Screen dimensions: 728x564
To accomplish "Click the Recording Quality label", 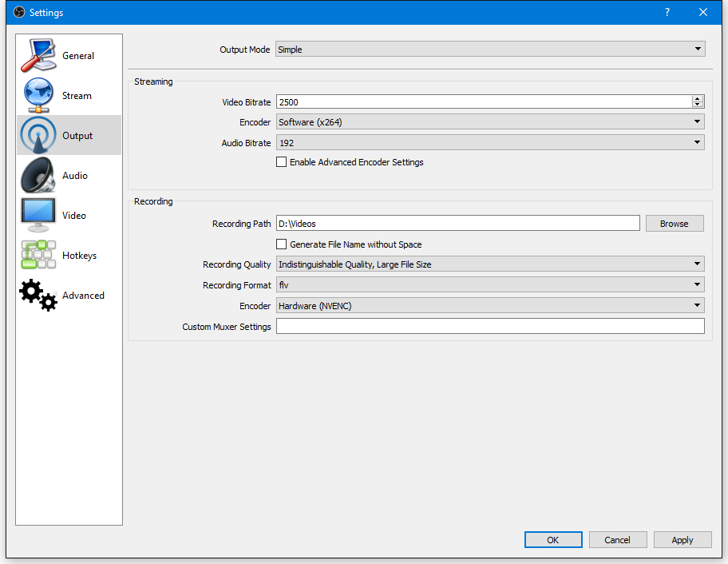I will click(237, 264).
